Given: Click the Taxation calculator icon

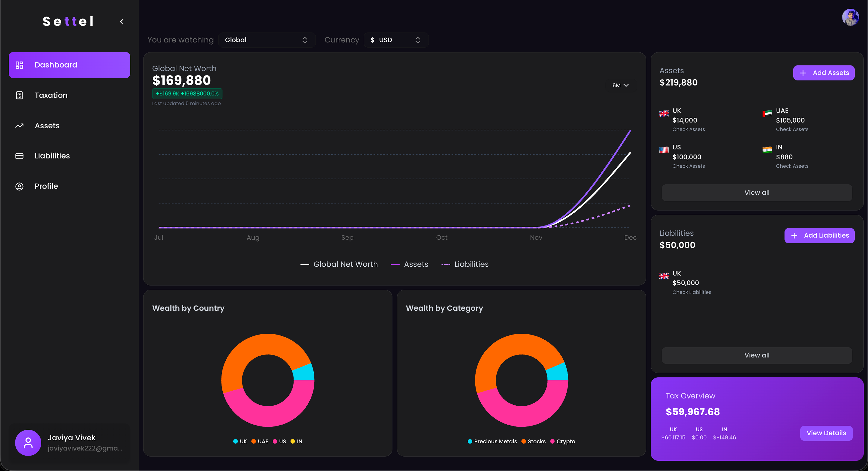Looking at the screenshot, I should [x=20, y=95].
